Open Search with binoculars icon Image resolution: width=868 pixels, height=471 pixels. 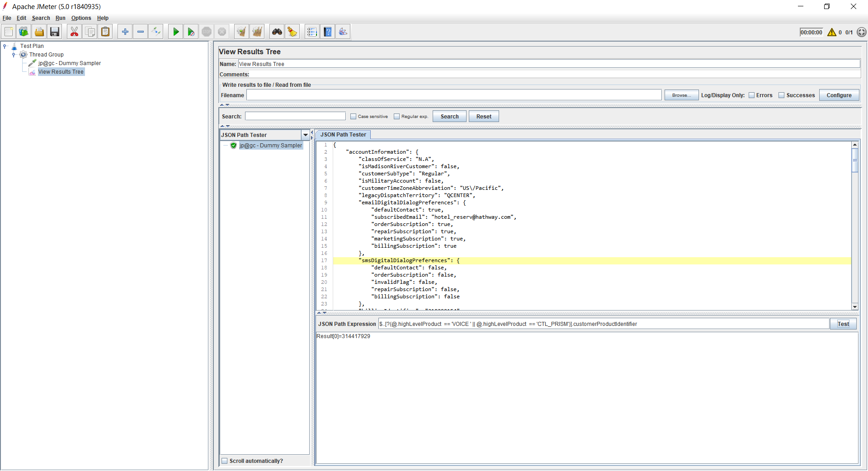pyautogui.click(x=277, y=32)
